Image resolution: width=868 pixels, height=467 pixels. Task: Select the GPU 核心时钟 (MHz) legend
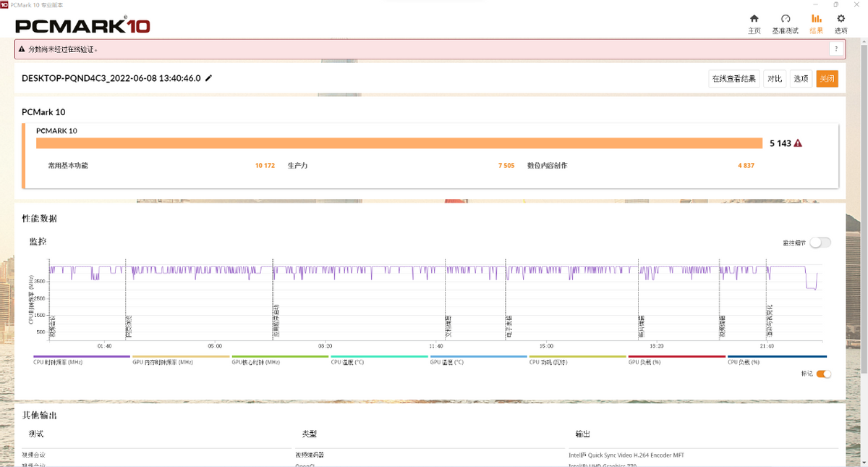(256, 361)
